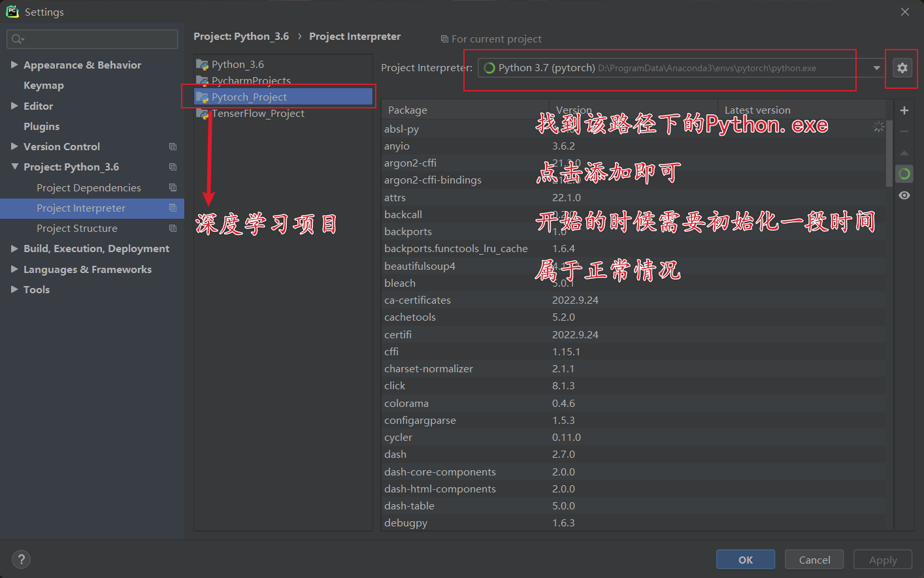Sort by the Latest version column header
The height and width of the screenshot is (578, 924).
(801, 110)
